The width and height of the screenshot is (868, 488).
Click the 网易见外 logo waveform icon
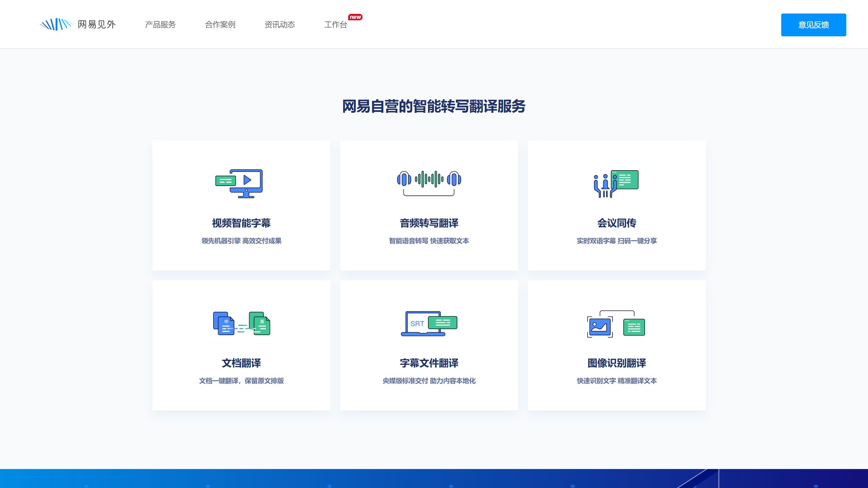pyautogui.click(x=56, y=24)
